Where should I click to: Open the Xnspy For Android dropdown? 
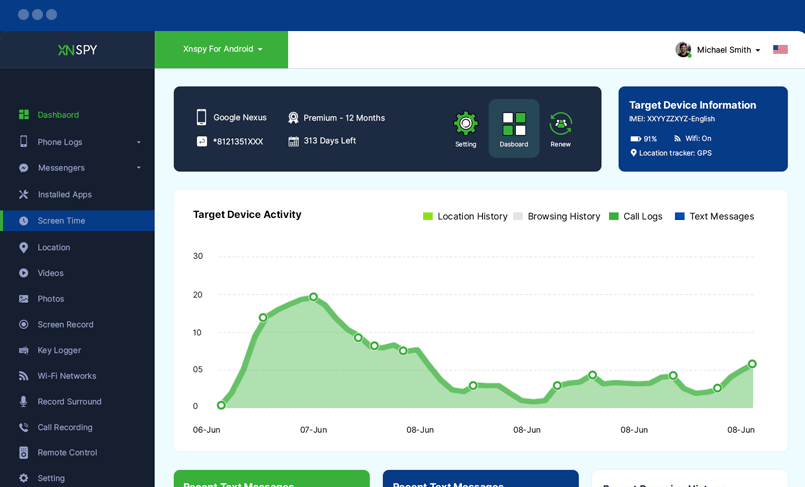tap(222, 49)
